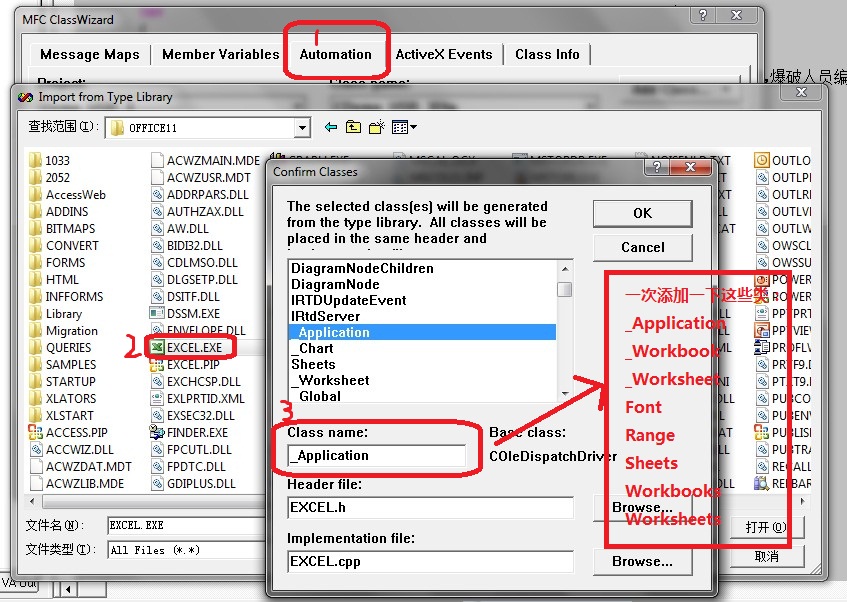This screenshot has height=602, width=847.
Task: Select ADDRPARS.DLL in the file list
Action: tap(200, 195)
